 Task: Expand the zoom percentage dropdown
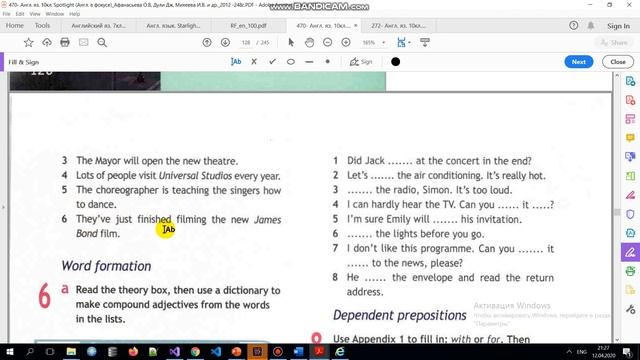tap(383, 42)
